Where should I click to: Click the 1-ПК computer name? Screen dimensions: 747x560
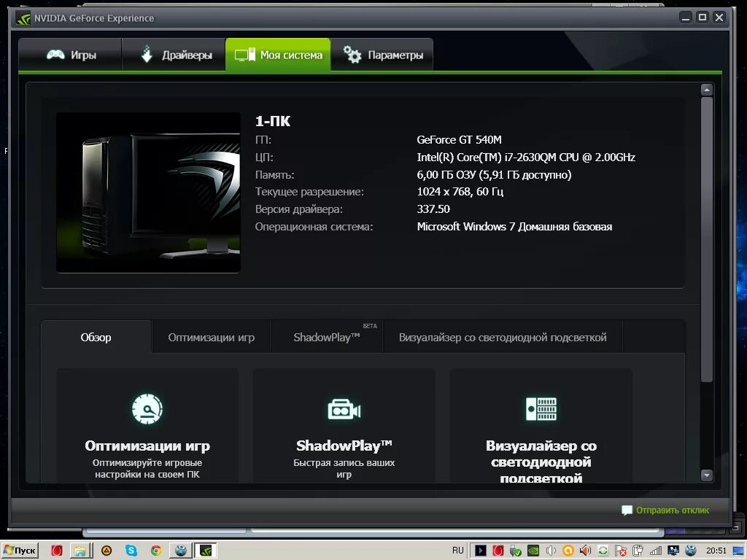click(x=273, y=121)
